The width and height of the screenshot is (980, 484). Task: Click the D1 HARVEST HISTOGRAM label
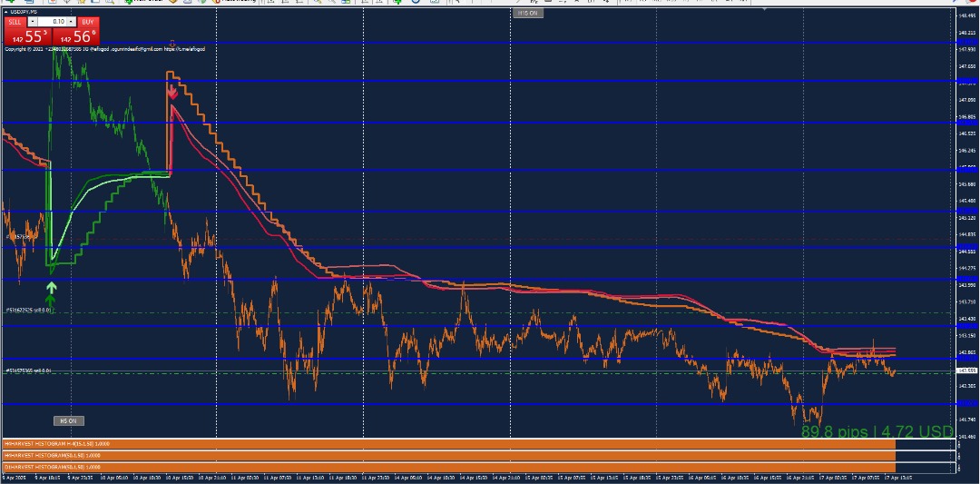[x=53, y=467]
